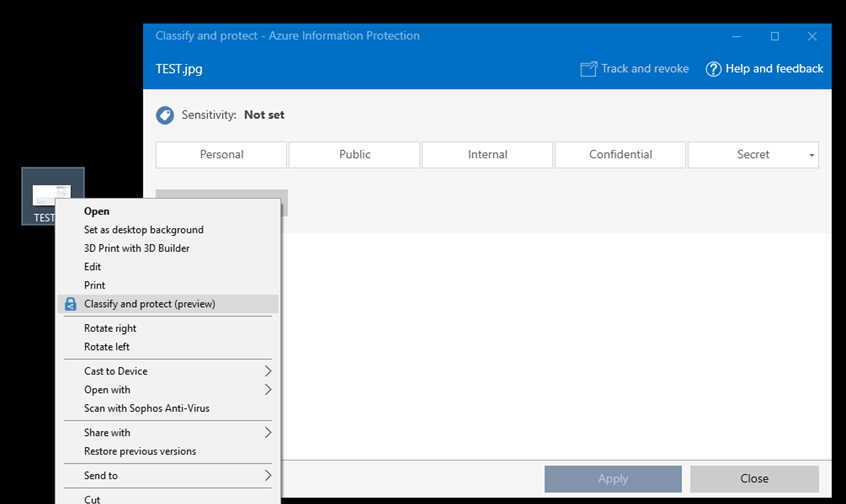
Task: Choose the Public sensitivity label
Action: tap(354, 154)
